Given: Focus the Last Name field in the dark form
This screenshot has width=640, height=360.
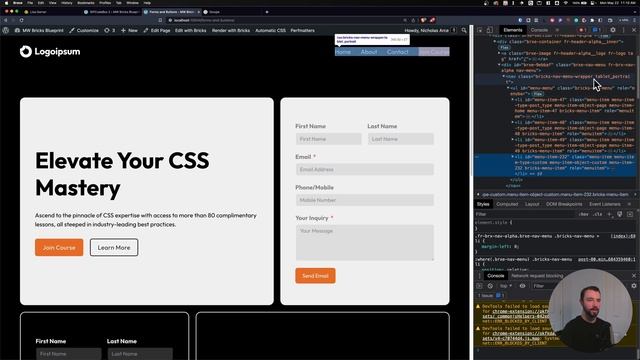Looking at the screenshot, I should (x=140, y=354).
